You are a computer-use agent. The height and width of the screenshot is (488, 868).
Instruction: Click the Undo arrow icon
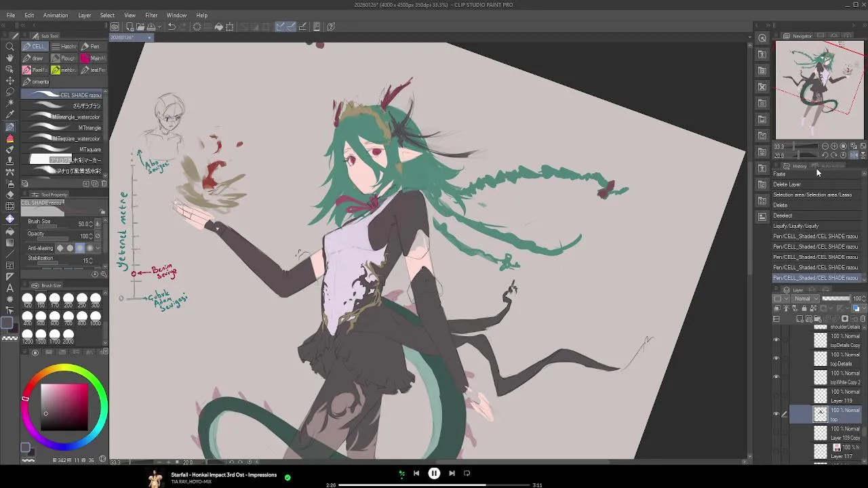pos(172,27)
